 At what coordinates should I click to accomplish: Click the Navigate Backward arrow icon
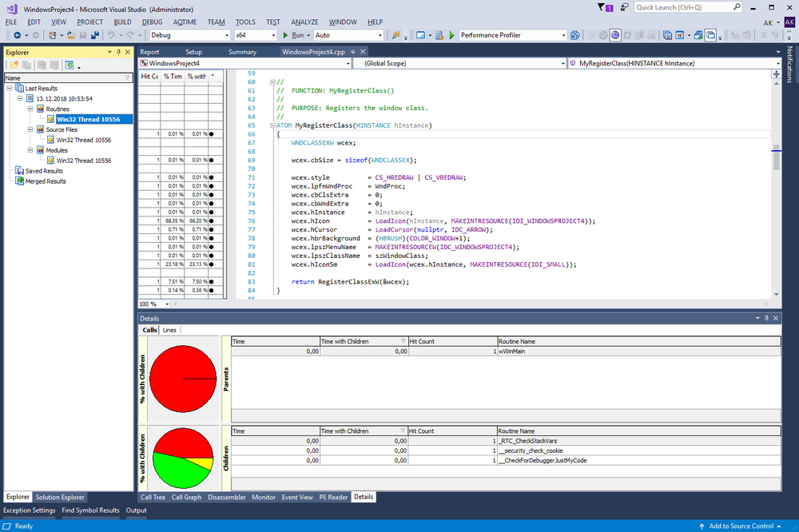click(x=18, y=36)
